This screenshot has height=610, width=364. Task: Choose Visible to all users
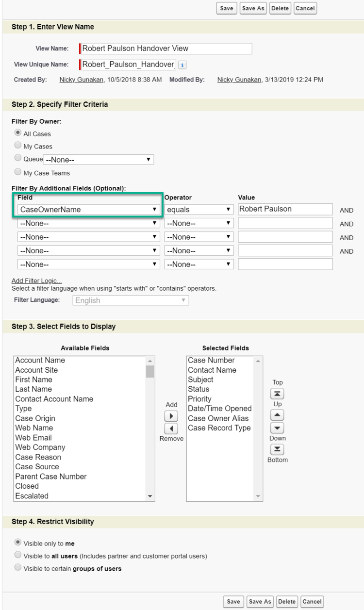[18, 555]
